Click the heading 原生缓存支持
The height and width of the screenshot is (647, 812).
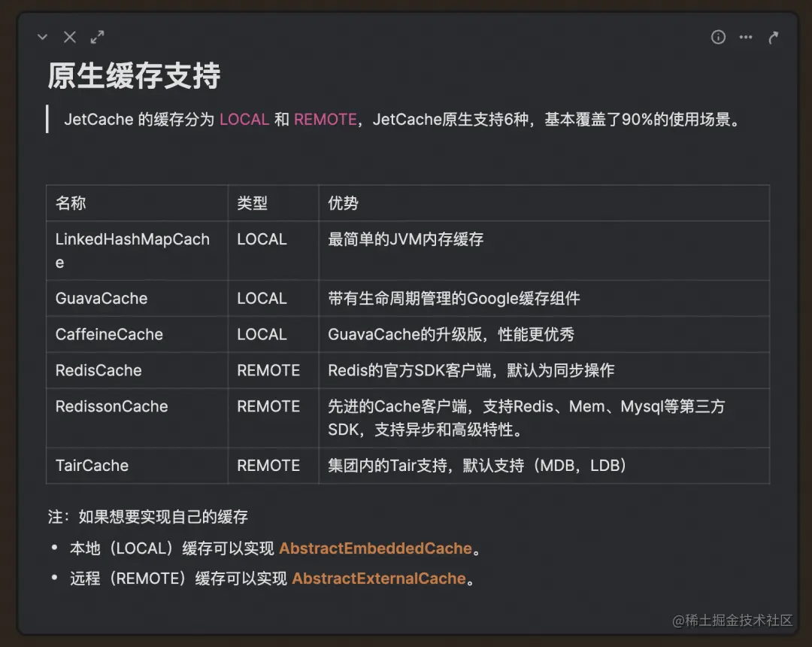click(x=134, y=76)
